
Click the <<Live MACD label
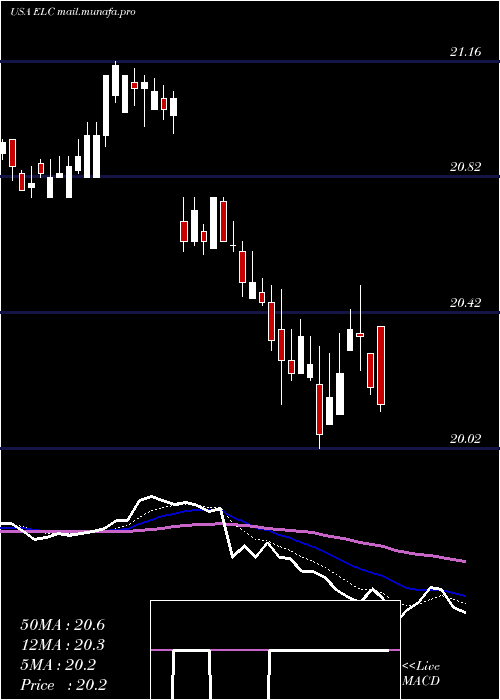(x=421, y=674)
